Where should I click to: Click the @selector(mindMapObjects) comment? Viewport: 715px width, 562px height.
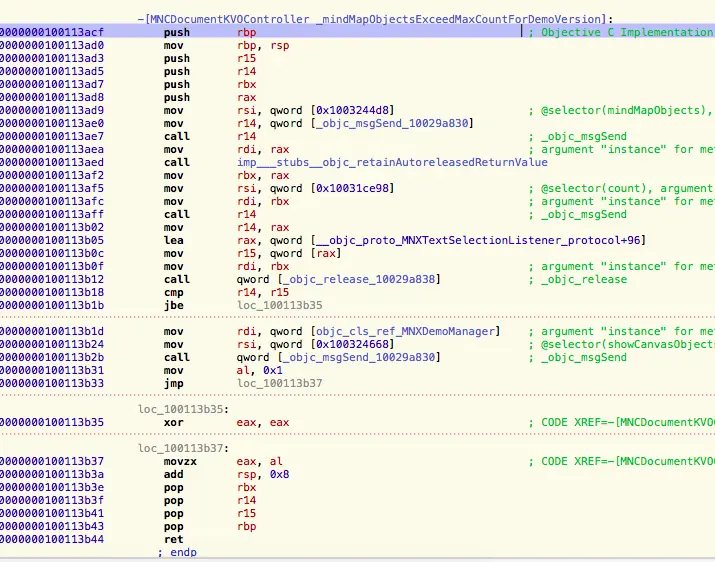[x=622, y=110]
